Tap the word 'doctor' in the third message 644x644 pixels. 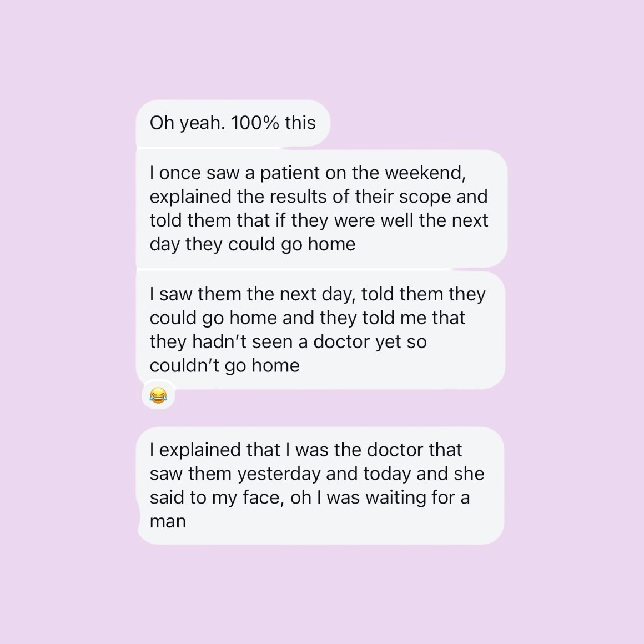point(341,342)
